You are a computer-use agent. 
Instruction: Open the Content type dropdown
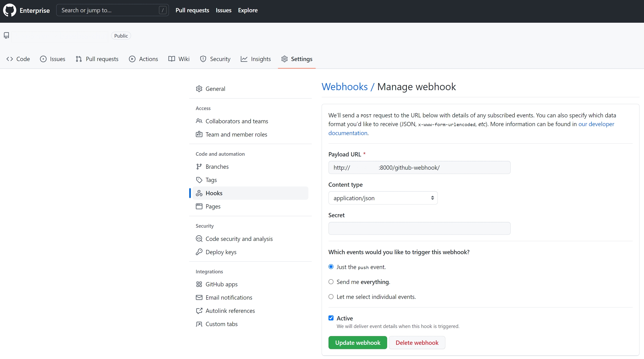tap(383, 198)
